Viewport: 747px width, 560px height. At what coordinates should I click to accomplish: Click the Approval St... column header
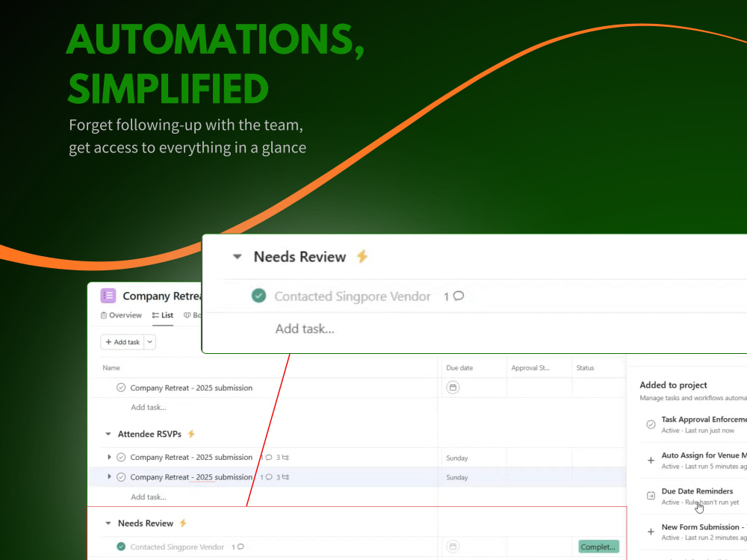click(530, 367)
